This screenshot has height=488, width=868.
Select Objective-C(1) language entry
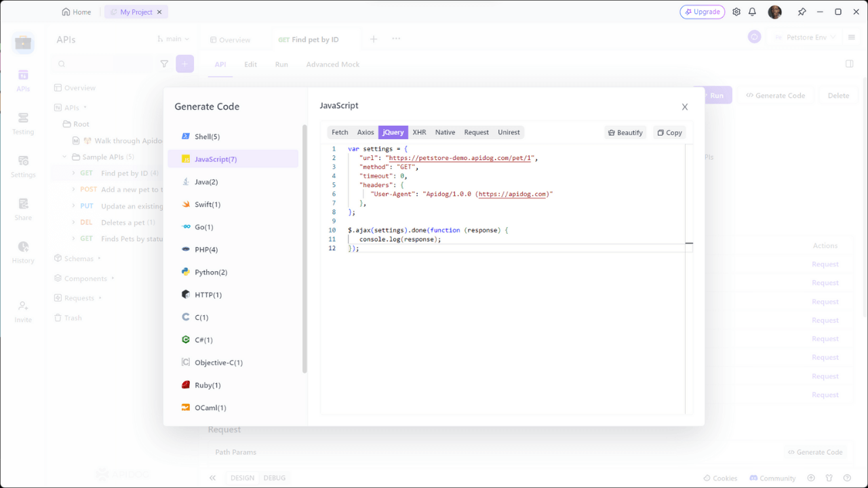click(233, 363)
